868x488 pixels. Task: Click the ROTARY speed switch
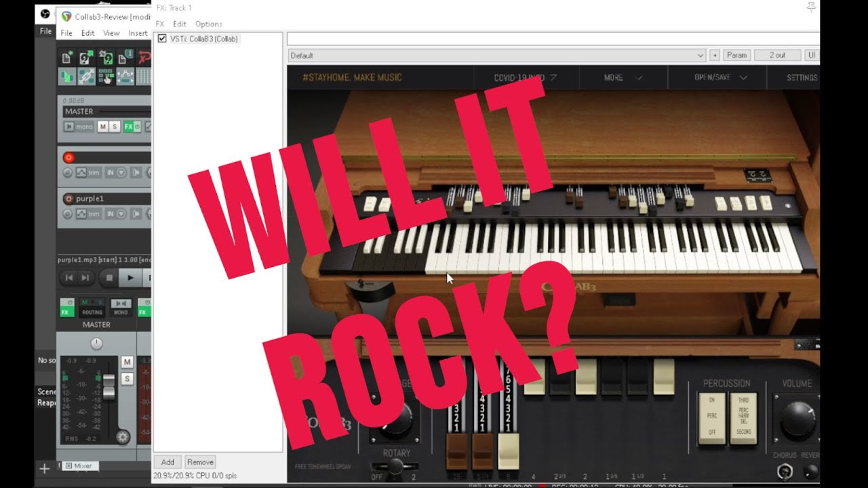tap(395, 466)
